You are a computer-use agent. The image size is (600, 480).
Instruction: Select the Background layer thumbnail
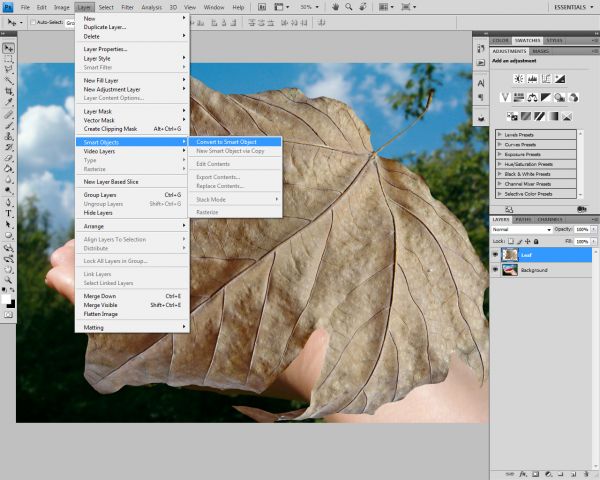click(510, 270)
